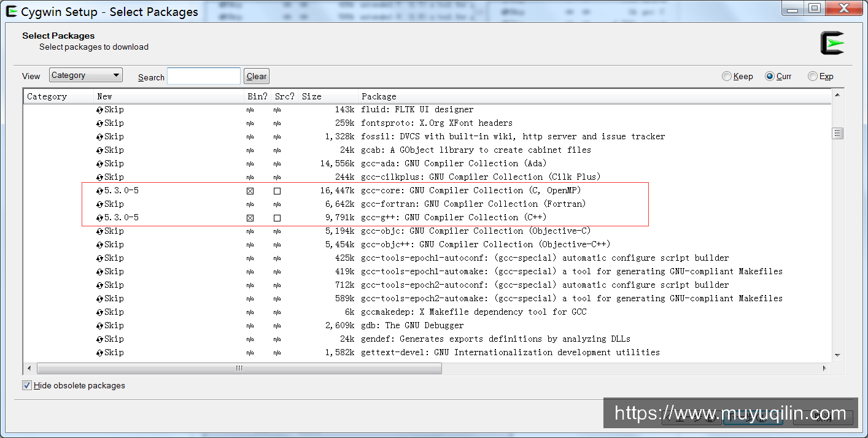
Task: Click the New column header
Action: point(169,96)
